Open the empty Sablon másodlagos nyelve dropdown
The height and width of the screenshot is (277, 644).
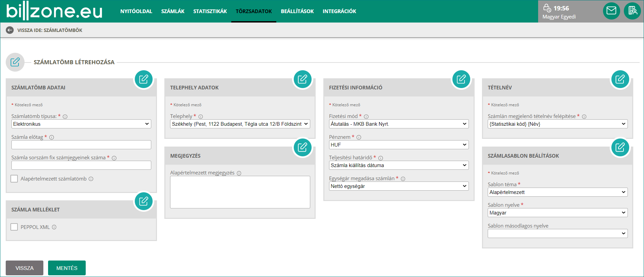pos(558,234)
